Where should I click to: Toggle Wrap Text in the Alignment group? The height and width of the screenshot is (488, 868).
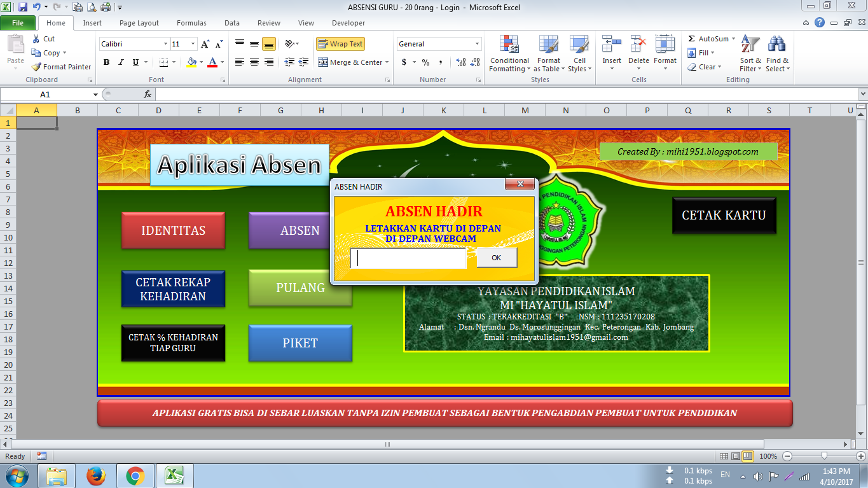340,43
